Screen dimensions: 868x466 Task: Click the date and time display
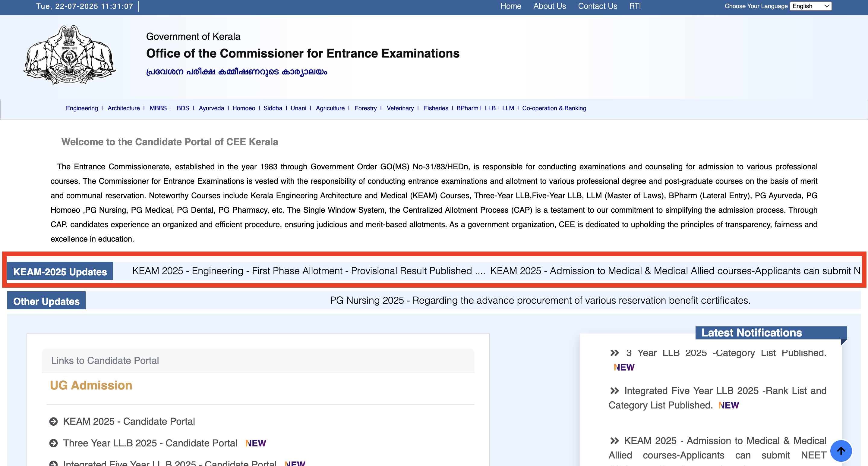click(x=85, y=6)
